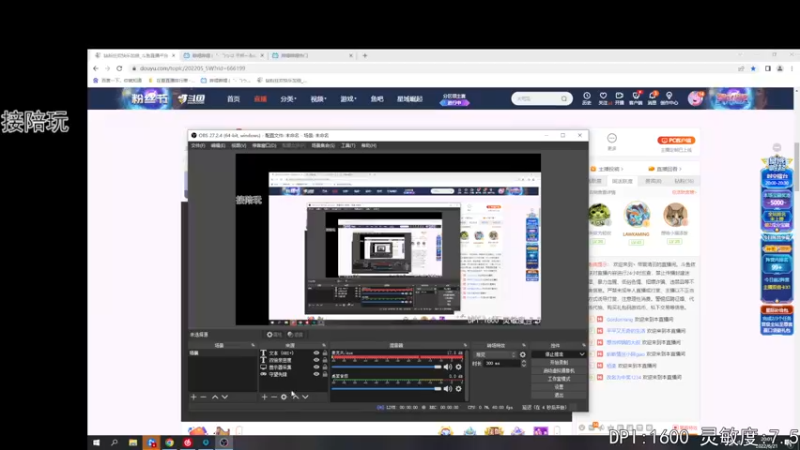Click the 开始录制 start recording button

point(559,362)
